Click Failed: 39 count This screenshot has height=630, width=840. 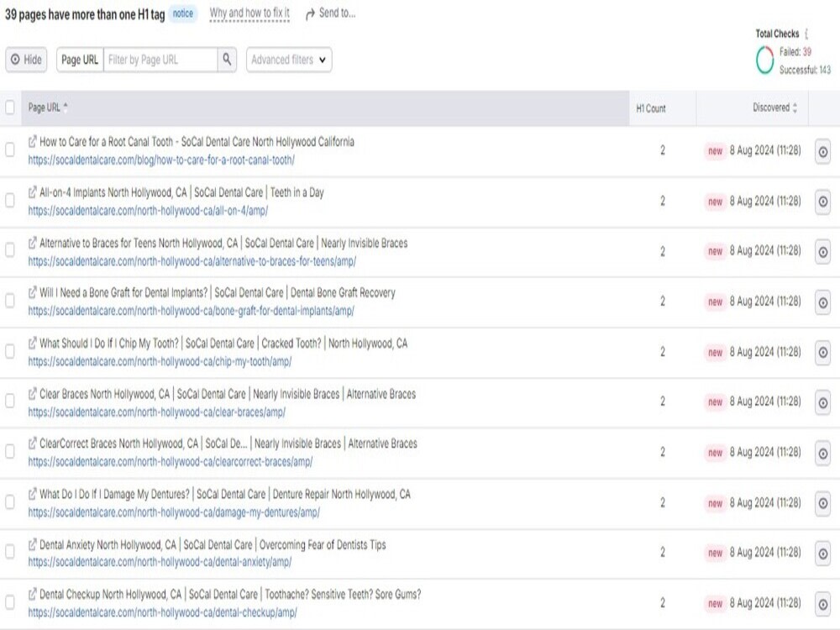point(795,52)
